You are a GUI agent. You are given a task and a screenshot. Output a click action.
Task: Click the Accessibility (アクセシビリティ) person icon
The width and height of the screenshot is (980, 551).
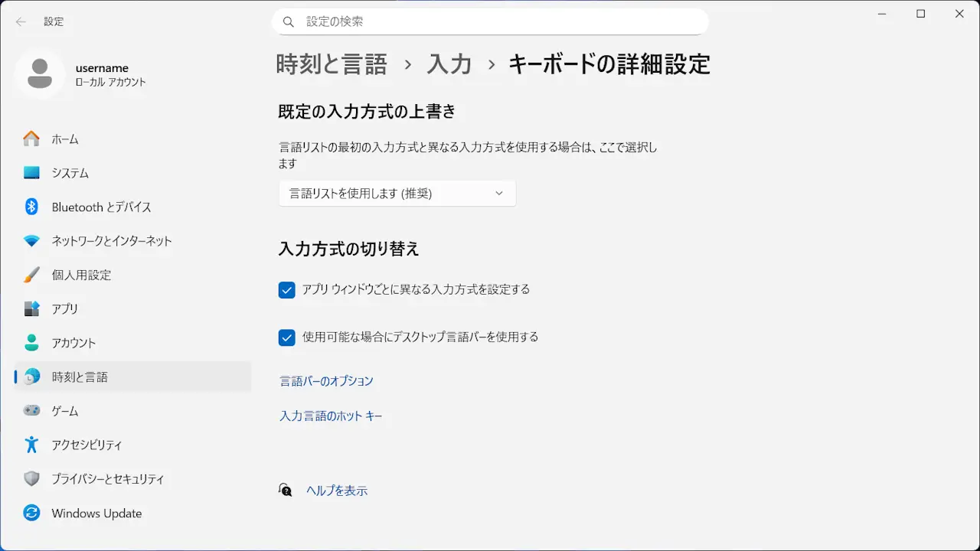(31, 445)
